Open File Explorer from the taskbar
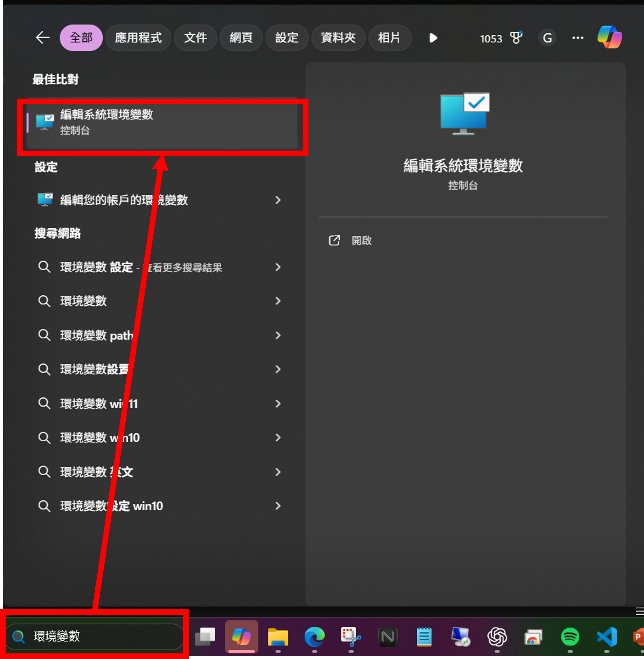Viewport: 644px width, 659px height. tap(278, 637)
